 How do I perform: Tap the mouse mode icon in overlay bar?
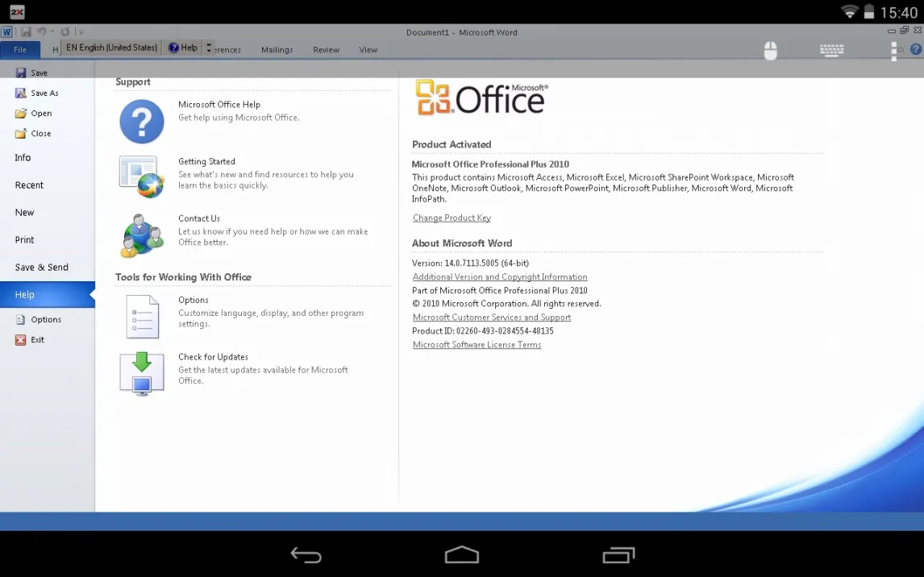[770, 50]
